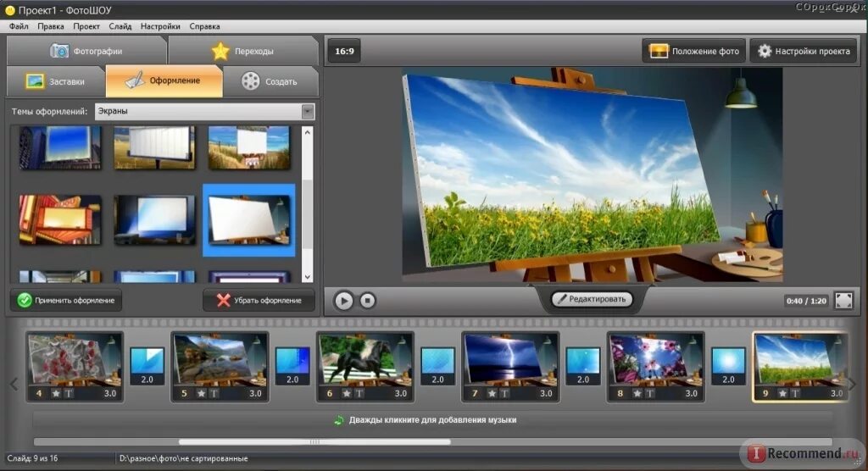Select the field billboard theme thumbnail
The image size is (868, 471).
pyautogui.click(x=249, y=147)
